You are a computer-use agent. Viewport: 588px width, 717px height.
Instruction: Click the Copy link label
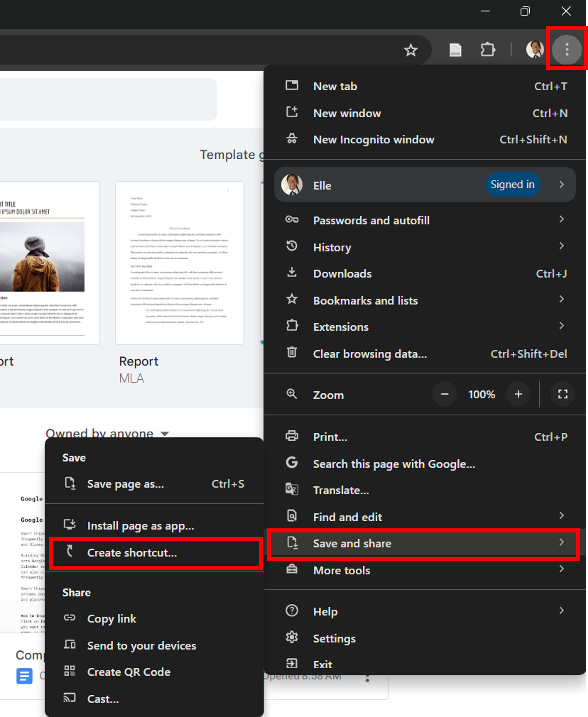[112, 619]
